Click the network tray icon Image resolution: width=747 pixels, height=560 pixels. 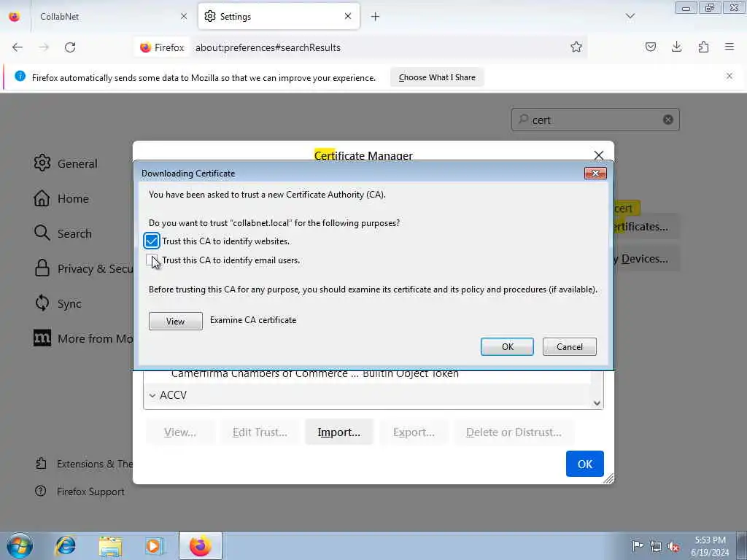656,546
